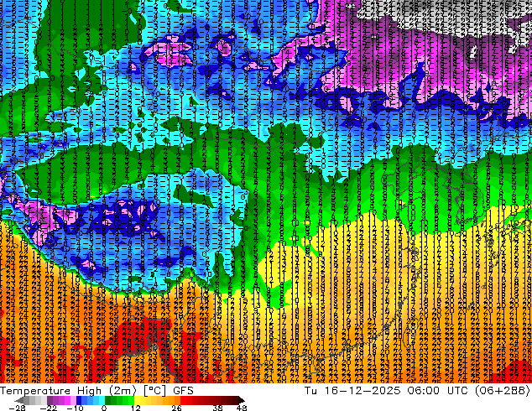532x411 pixels.
Task: Select the bright magenta legend swatch
Action: pos(67,400)
